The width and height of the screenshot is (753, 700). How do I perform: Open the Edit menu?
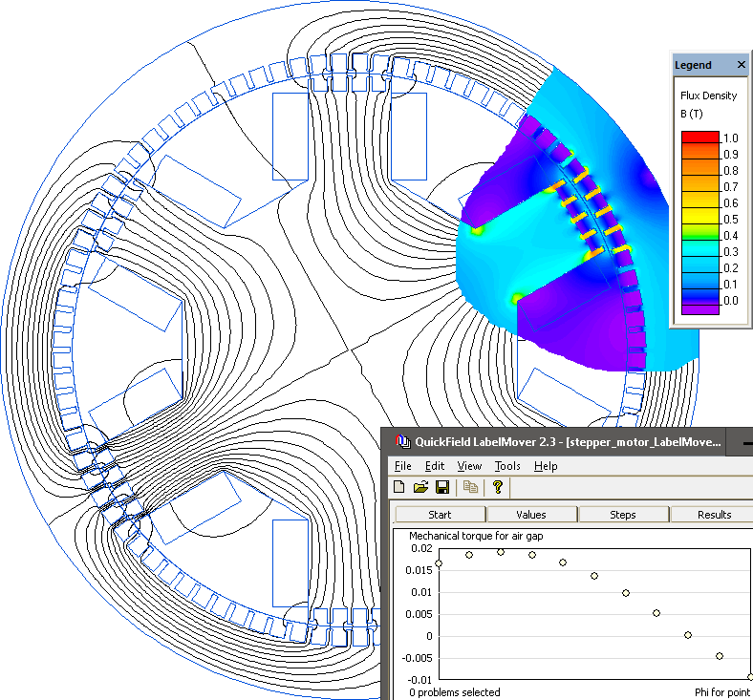coord(435,466)
